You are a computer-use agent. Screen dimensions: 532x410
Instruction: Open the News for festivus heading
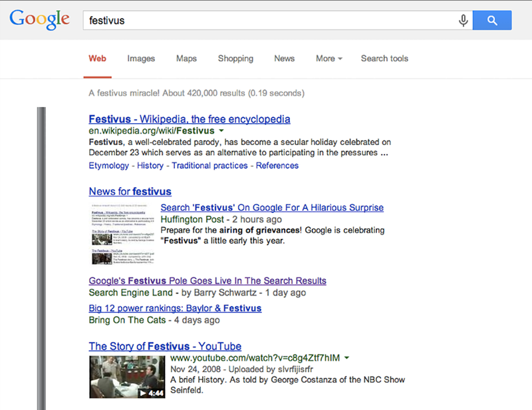click(130, 192)
